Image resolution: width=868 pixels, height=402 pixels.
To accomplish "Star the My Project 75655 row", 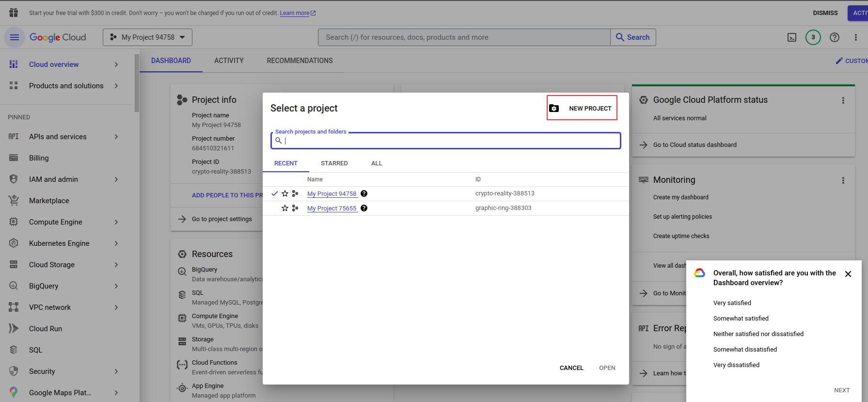I will click(285, 208).
